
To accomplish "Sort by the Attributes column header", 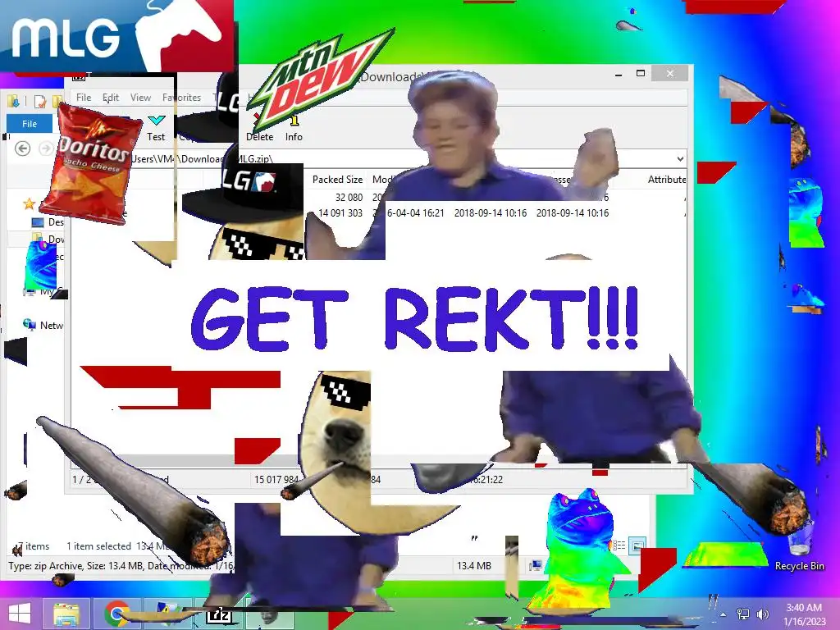I will tap(666, 180).
